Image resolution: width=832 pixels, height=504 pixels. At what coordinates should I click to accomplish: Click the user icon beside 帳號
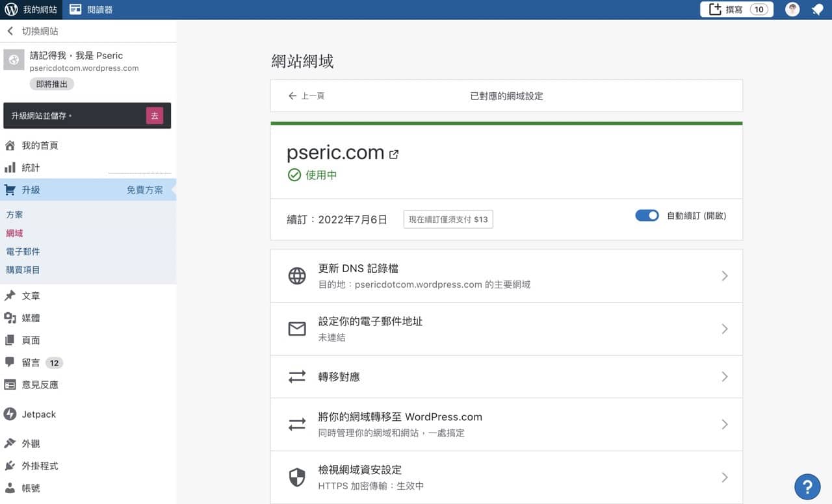(x=10, y=488)
